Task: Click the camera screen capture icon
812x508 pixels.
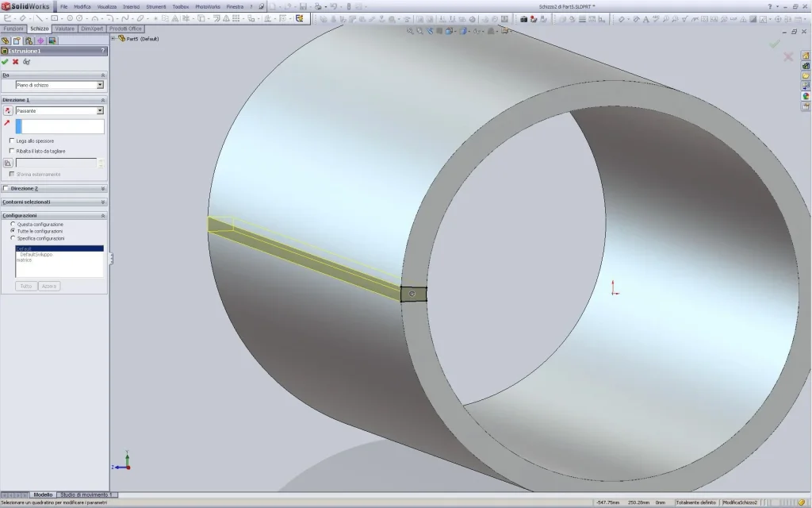Action: 523,19
